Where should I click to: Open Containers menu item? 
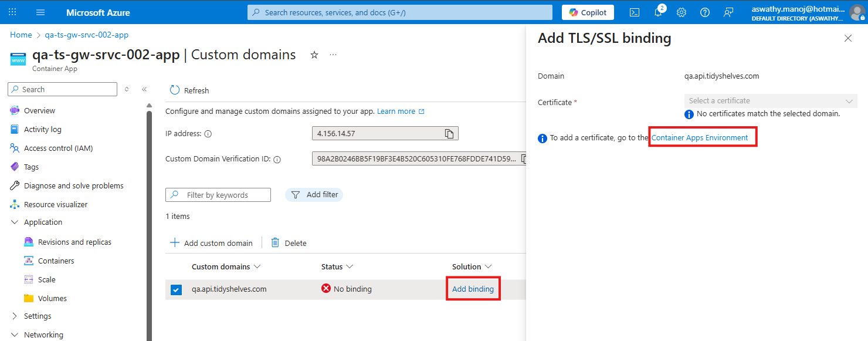click(x=56, y=261)
